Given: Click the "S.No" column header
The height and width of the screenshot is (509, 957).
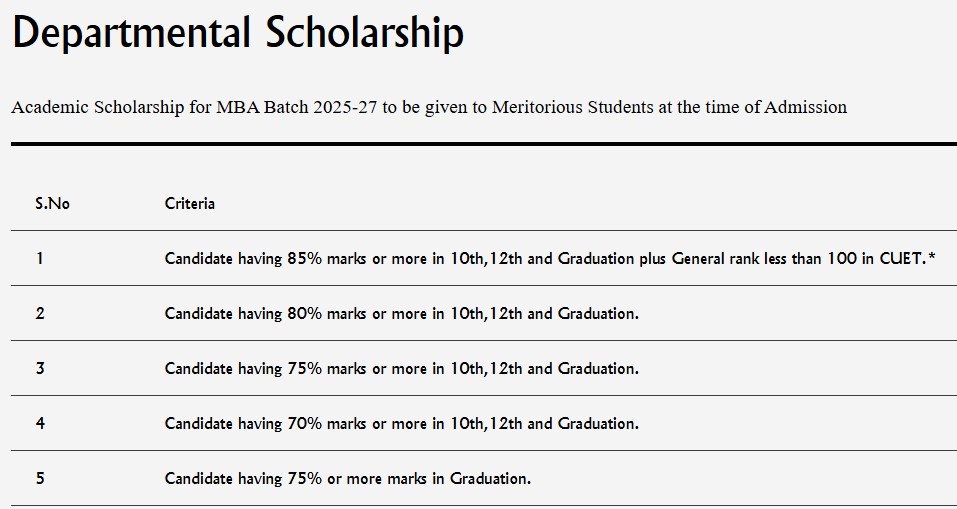Looking at the screenshot, I should 52,203.
